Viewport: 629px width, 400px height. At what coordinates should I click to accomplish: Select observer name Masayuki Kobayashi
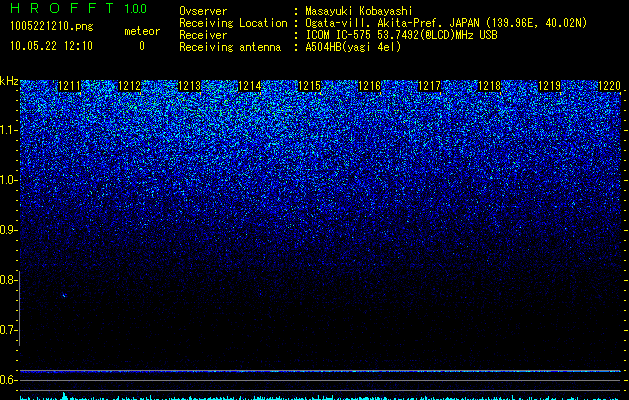[359, 11]
